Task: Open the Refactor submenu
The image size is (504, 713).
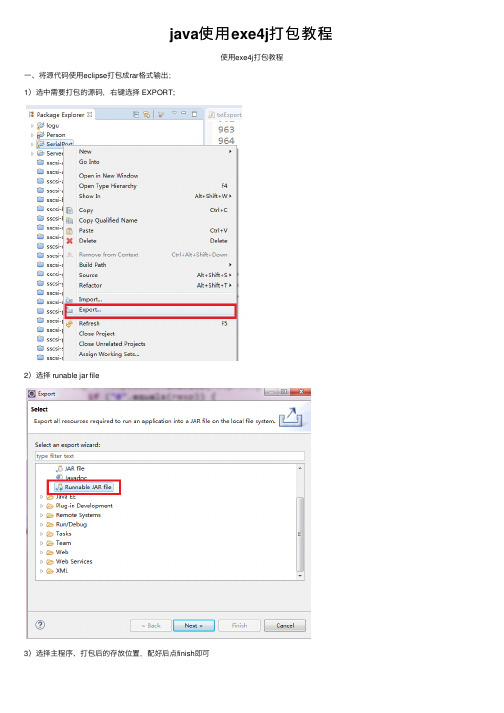Action: [x=150, y=286]
